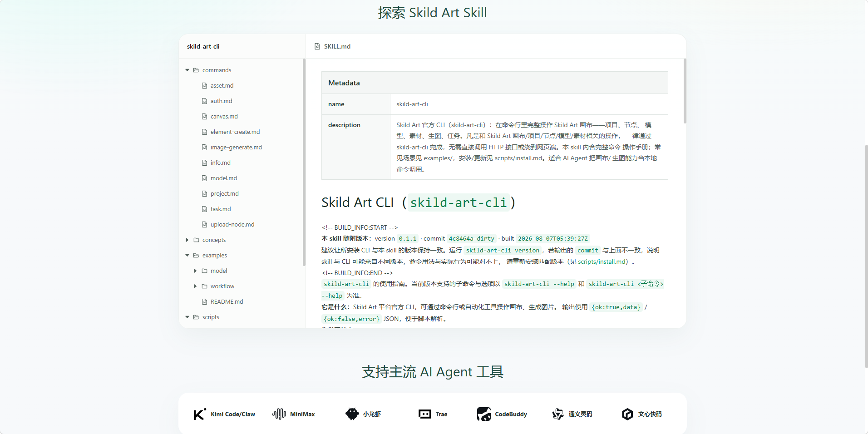Select canvas.md file
This screenshot has height=434, width=868.
(224, 117)
